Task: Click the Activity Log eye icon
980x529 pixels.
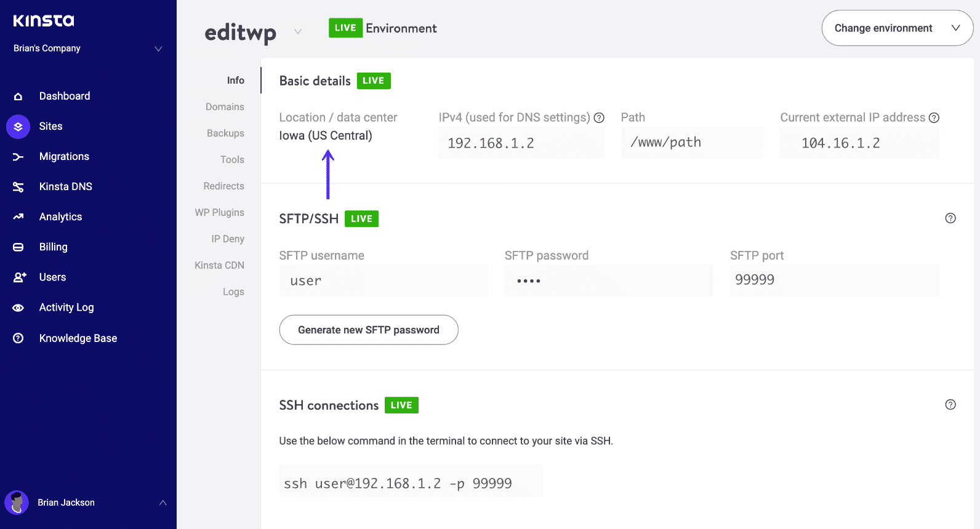Action: 18,308
